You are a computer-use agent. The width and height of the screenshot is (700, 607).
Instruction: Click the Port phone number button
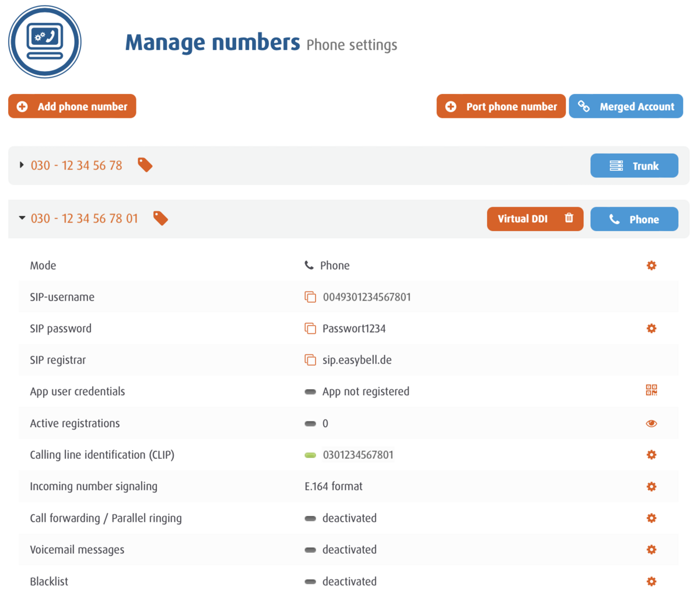501,106
